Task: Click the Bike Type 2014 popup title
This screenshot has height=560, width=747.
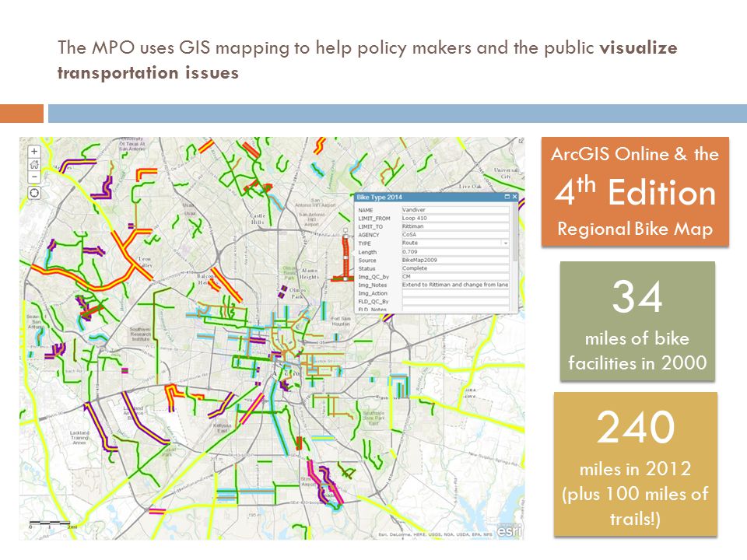Action: 379,197
